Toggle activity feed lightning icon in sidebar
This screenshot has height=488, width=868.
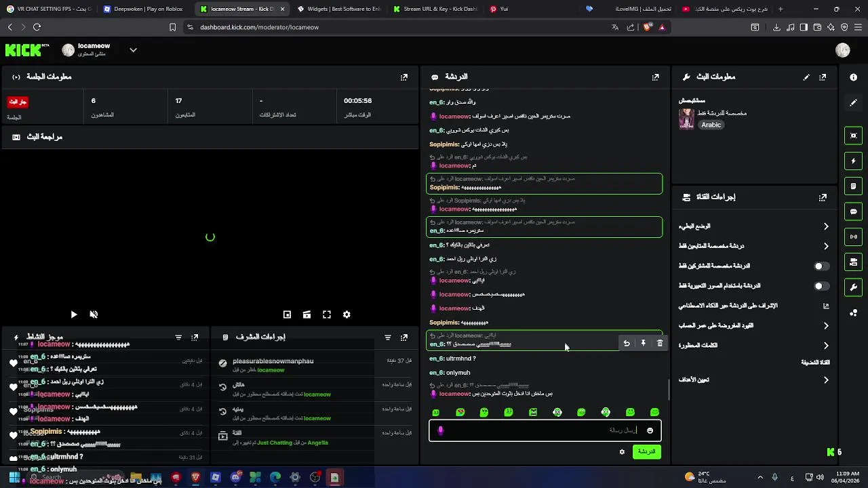(x=853, y=161)
